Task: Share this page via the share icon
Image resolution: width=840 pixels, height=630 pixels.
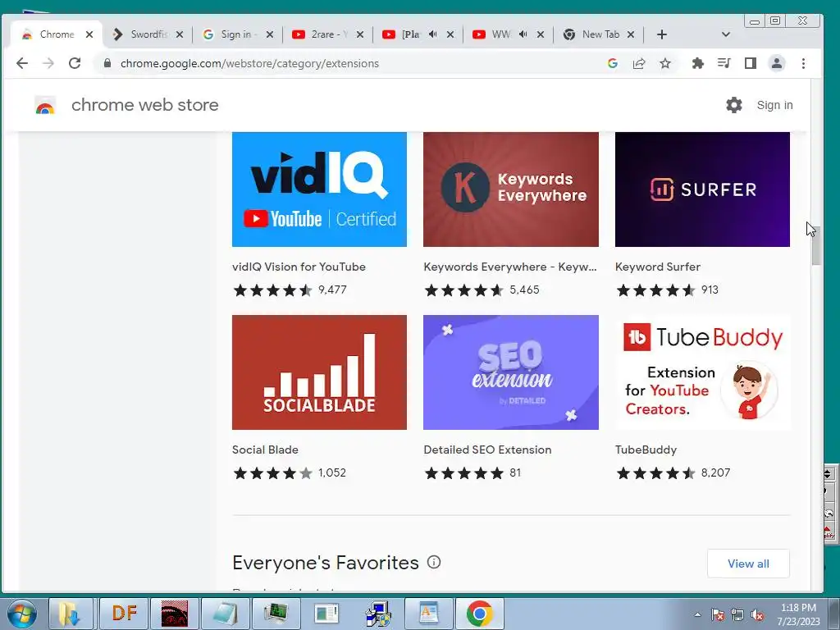Action: pos(638,63)
